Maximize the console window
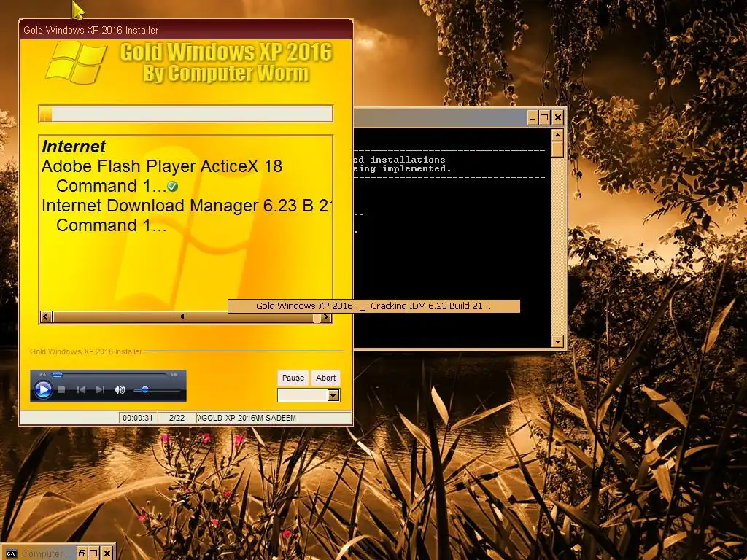 pyautogui.click(x=545, y=117)
